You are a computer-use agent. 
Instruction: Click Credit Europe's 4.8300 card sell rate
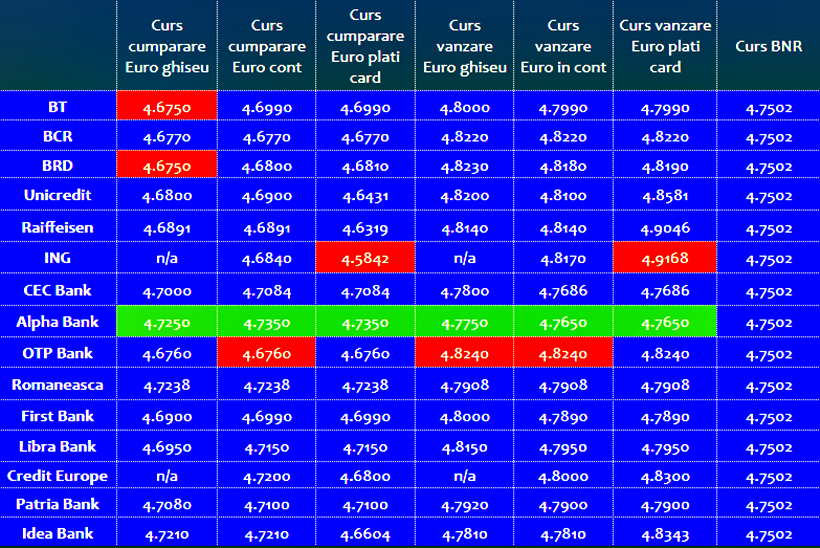pyautogui.click(x=665, y=477)
